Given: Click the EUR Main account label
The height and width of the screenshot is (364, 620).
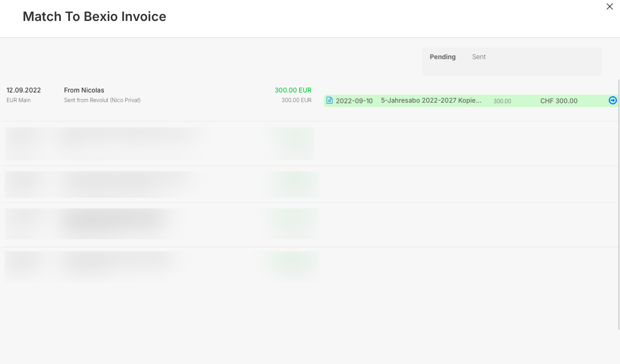Looking at the screenshot, I should (18, 100).
